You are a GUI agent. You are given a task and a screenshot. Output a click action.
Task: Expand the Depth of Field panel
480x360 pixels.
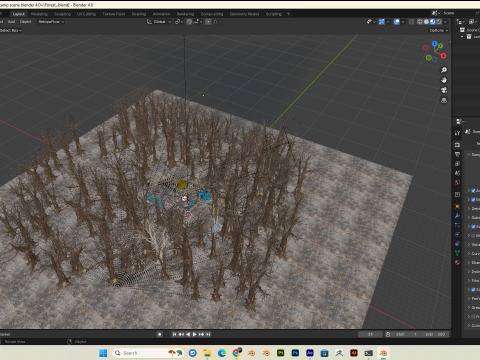pyautogui.click(x=473, y=209)
